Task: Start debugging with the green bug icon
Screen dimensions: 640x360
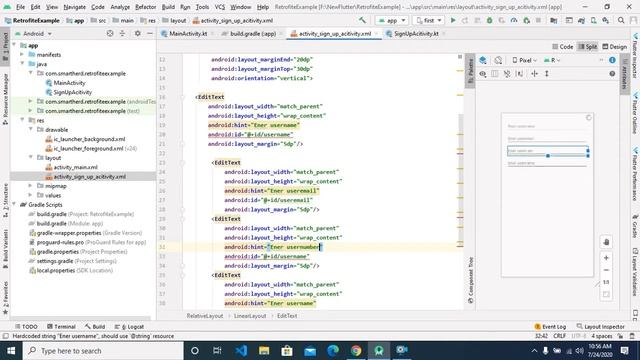Action: [x=489, y=20]
